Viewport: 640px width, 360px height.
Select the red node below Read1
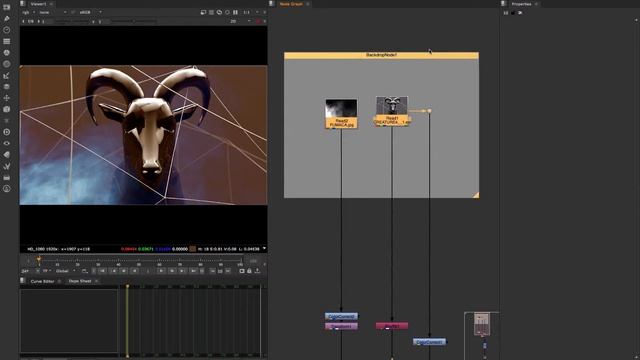pos(392,326)
